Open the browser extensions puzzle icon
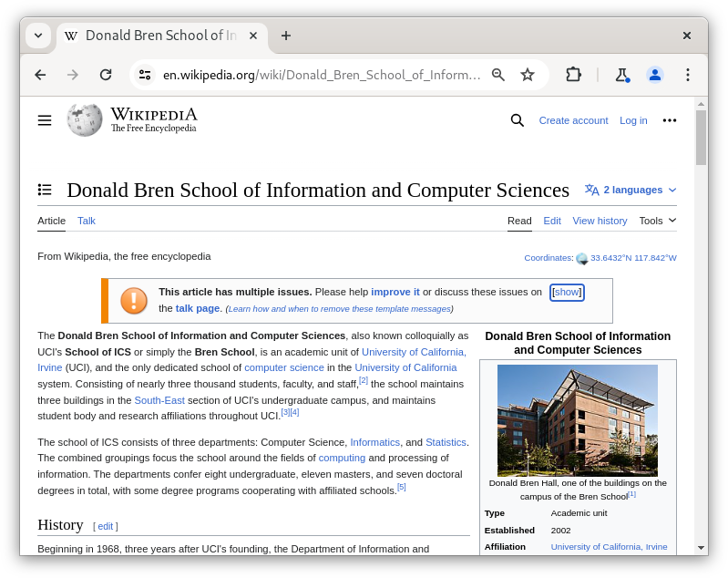This screenshot has width=728, height=578. (x=573, y=75)
